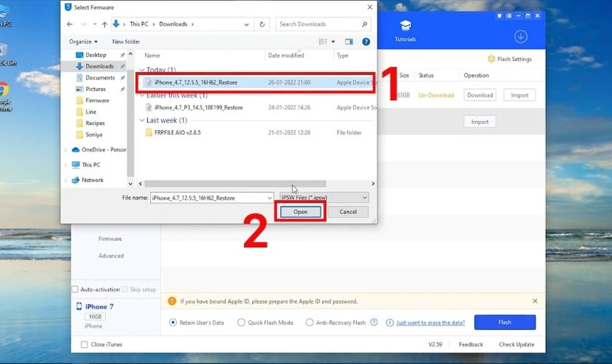The image size is (612, 364).
Task: Click the Open button
Action: click(300, 212)
